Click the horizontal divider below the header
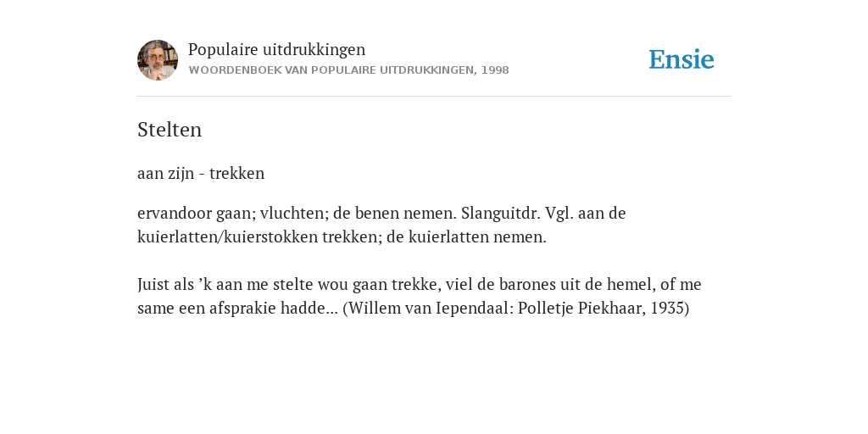Viewport: 868px width, 434px height. tap(434, 97)
